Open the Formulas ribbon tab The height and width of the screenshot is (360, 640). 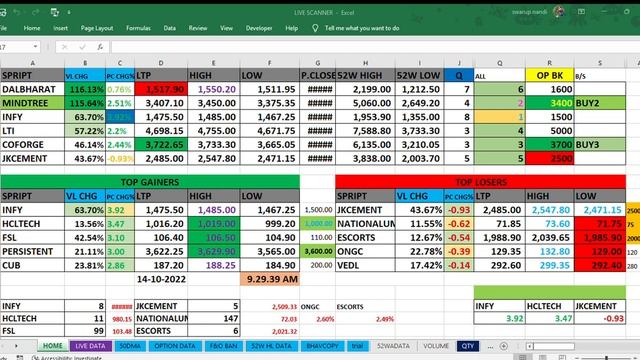[x=138, y=28]
